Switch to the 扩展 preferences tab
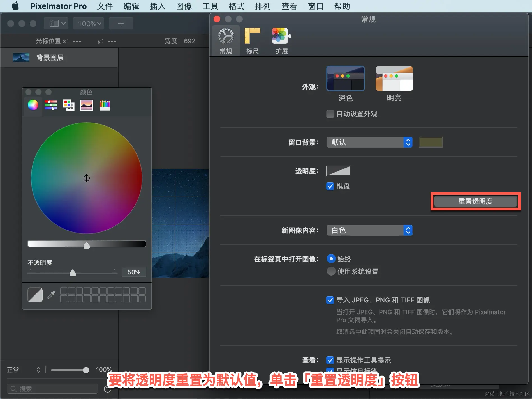The height and width of the screenshot is (399, 532). pyautogui.click(x=282, y=41)
